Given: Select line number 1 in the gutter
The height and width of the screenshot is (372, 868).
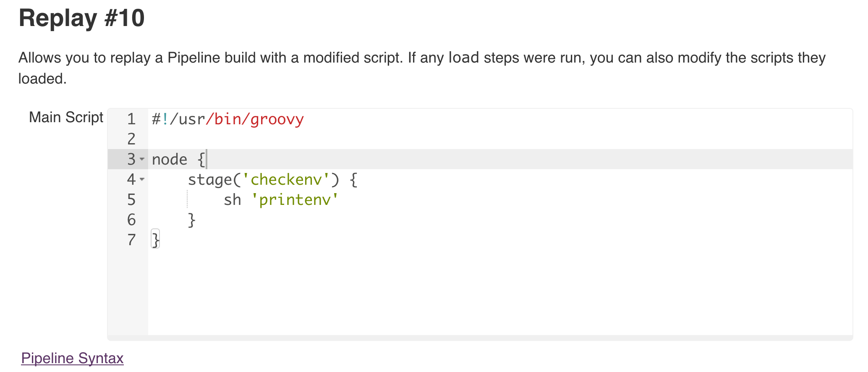Looking at the screenshot, I should coord(131,119).
